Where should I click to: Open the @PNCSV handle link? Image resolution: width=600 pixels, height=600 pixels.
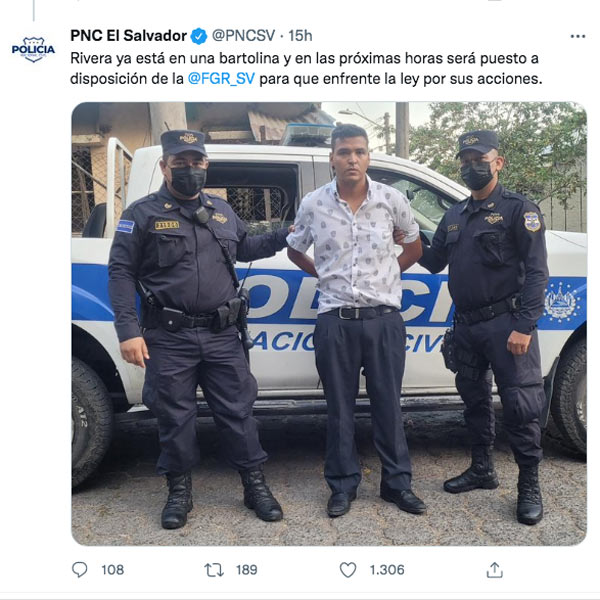point(243,36)
